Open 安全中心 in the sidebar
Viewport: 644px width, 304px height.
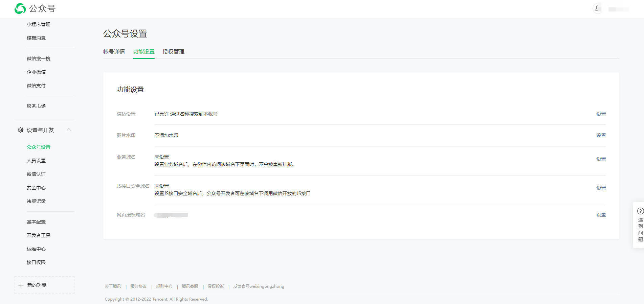[x=36, y=188]
